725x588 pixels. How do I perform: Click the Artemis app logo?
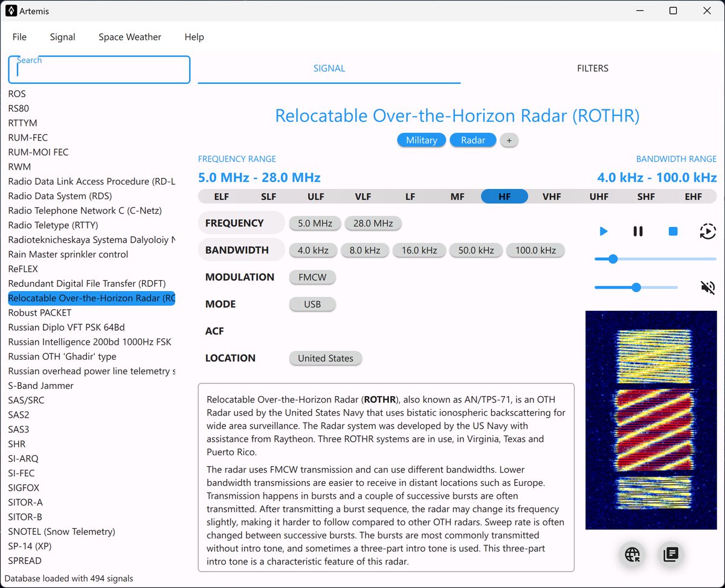click(11, 11)
